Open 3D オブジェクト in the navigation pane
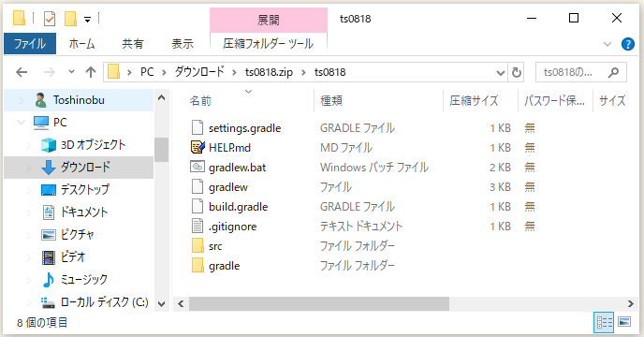 pyautogui.click(x=93, y=145)
